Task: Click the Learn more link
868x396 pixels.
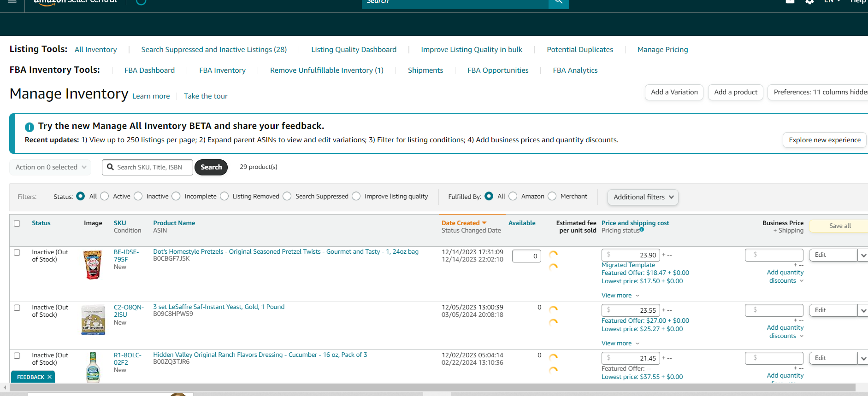Action: [x=151, y=96]
